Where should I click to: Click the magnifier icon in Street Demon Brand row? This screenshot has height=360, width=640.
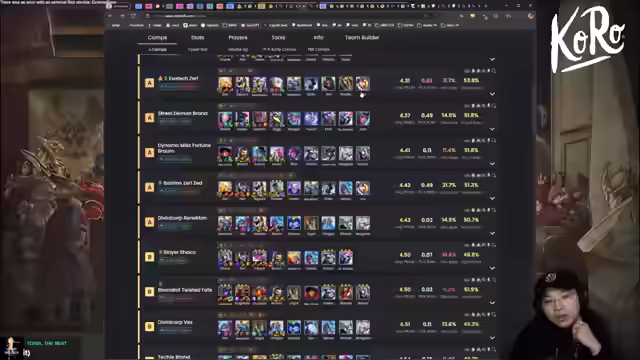[494, 106]
